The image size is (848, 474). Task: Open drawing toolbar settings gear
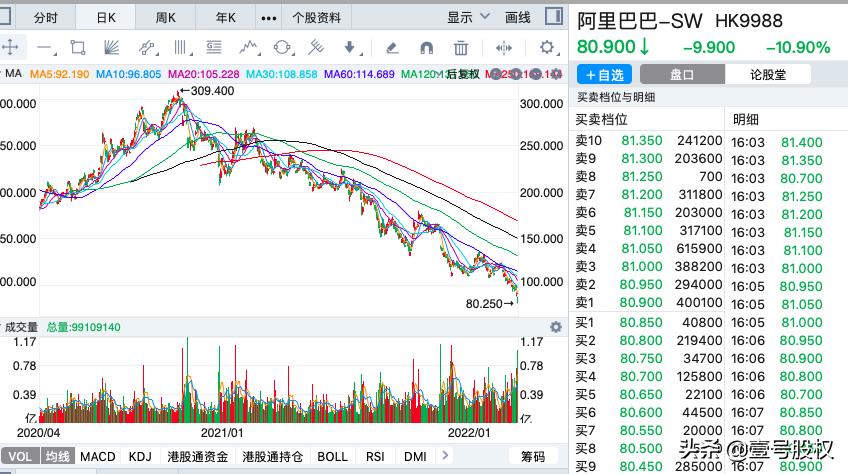coord(547,47)
